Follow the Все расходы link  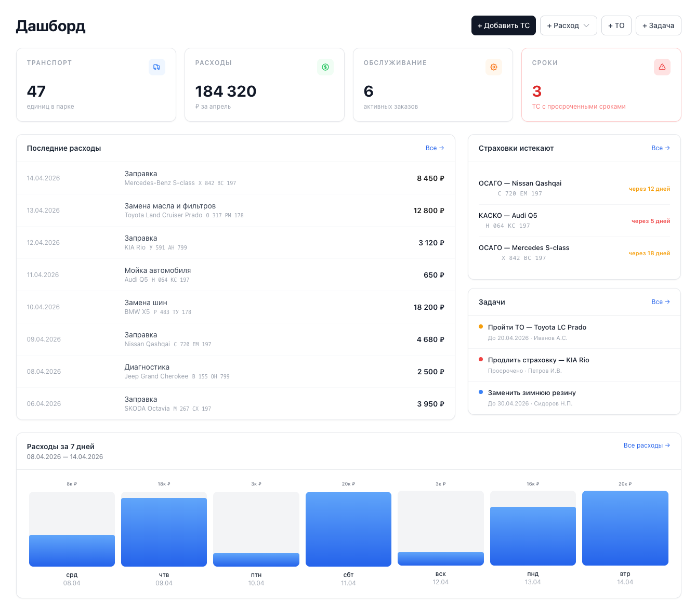[647, 445]
